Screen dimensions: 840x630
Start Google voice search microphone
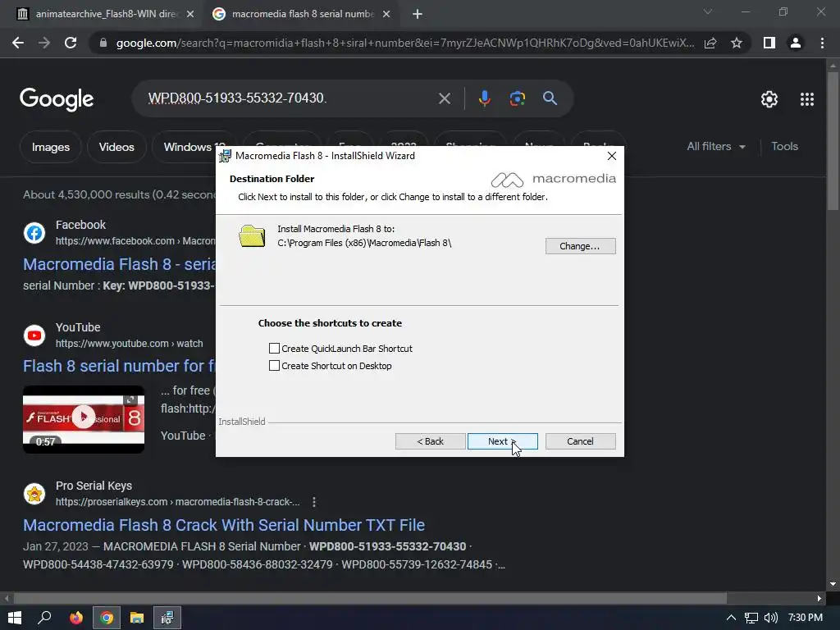484,98
